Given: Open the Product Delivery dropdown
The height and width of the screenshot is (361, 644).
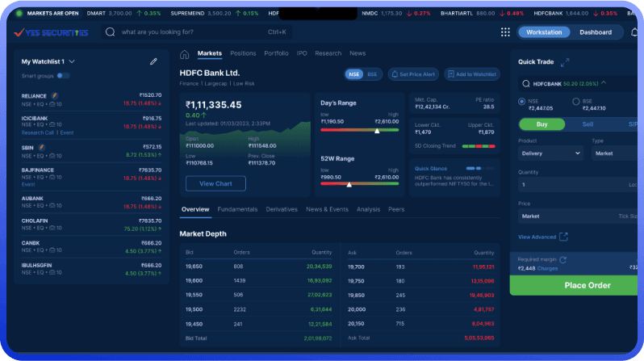Looking at the screenshot, I should coord(550,153).
